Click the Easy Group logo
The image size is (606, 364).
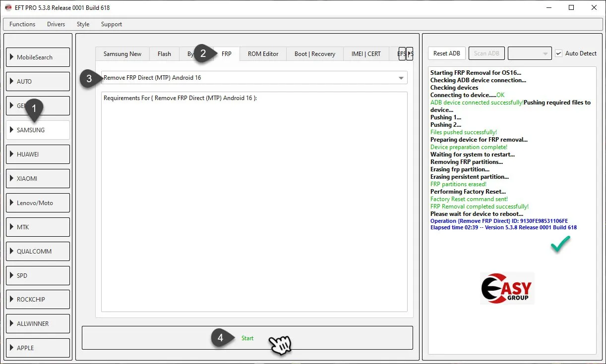click(x=507, y=288)
